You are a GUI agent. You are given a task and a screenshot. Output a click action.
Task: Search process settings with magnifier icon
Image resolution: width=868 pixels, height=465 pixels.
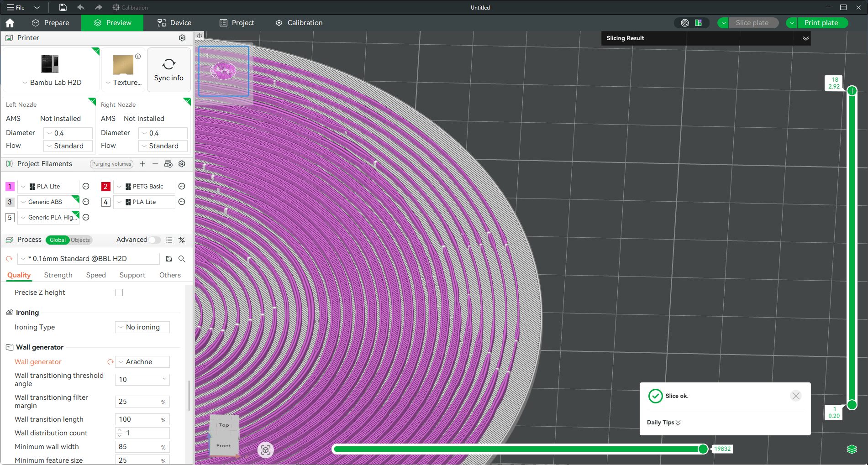[182, 259]
